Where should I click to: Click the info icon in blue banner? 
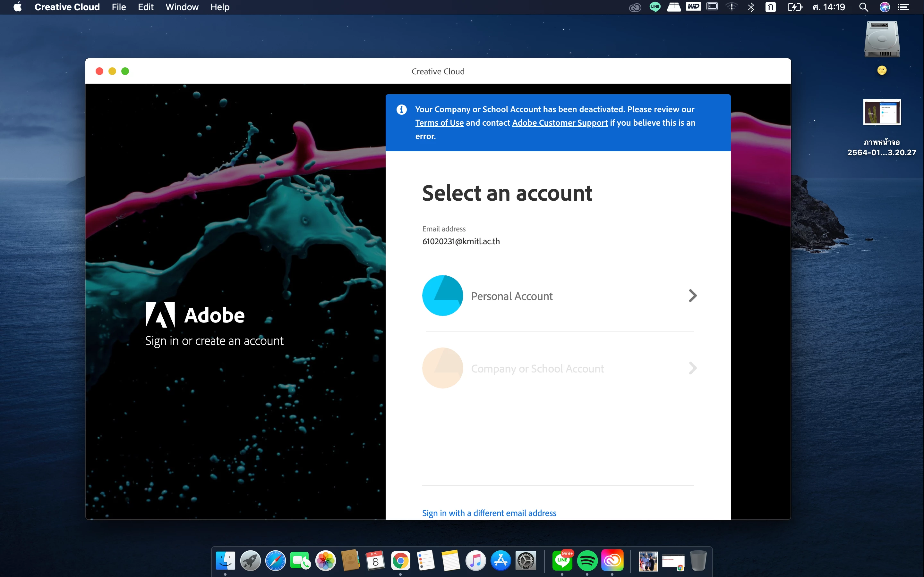[401, 110]
